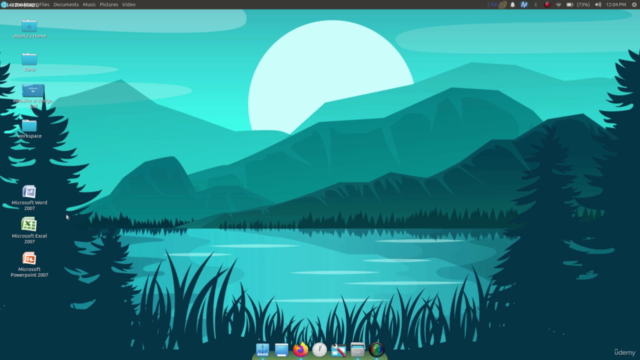
Task: Open the wrench settings tool in dock
Action: tap(338, 350)
